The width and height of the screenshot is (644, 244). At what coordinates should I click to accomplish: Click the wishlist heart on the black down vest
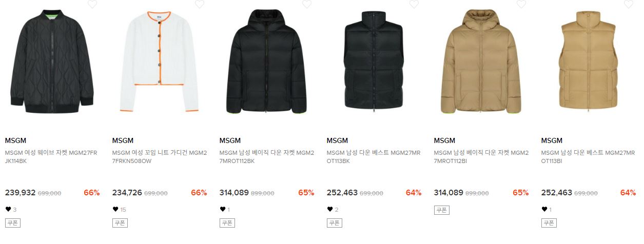(414, 4)
